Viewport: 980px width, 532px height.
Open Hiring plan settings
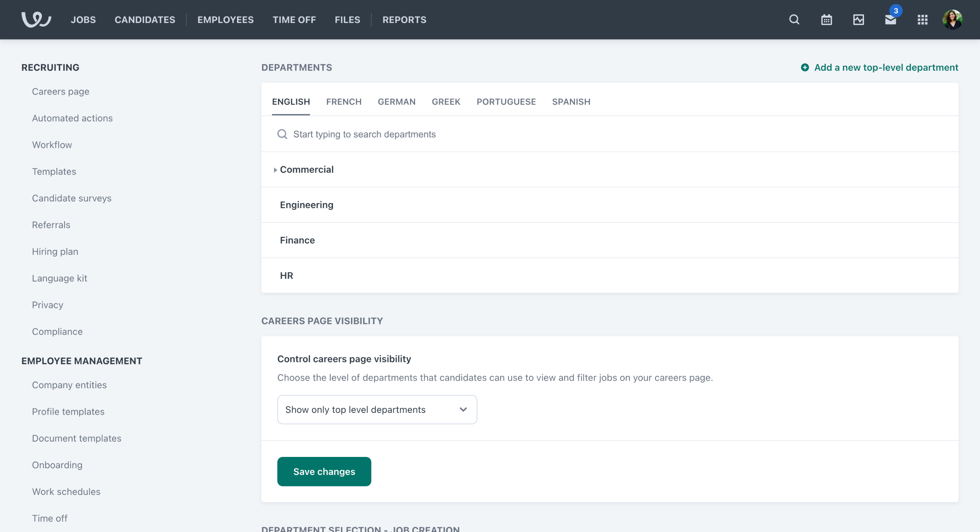[x=55, y=251]
